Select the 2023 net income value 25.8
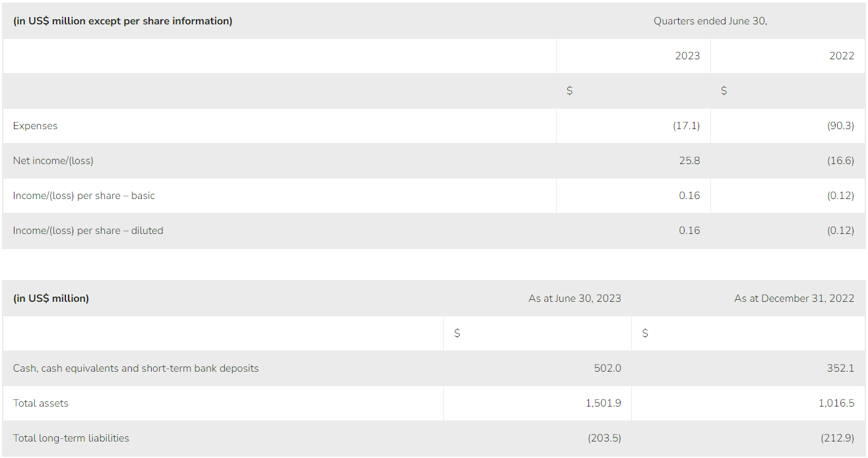Viewport: 868px width, 458px height. point(689,161)
